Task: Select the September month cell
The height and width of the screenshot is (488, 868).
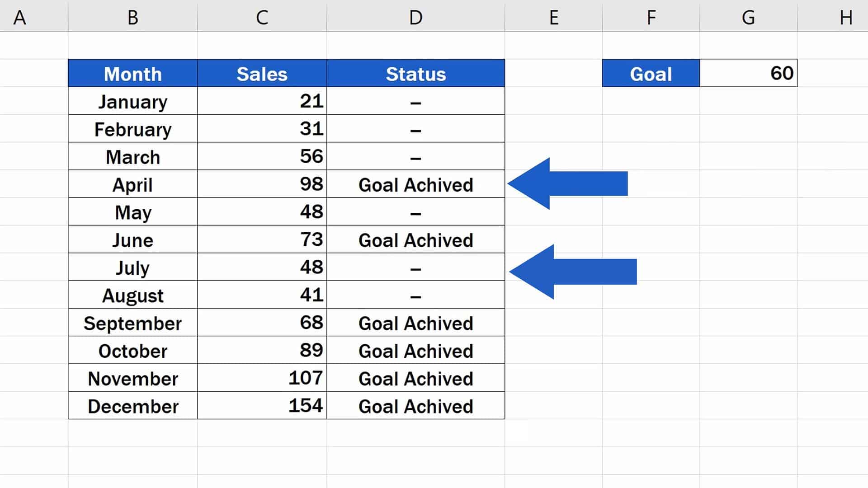Action: point(132,323)
